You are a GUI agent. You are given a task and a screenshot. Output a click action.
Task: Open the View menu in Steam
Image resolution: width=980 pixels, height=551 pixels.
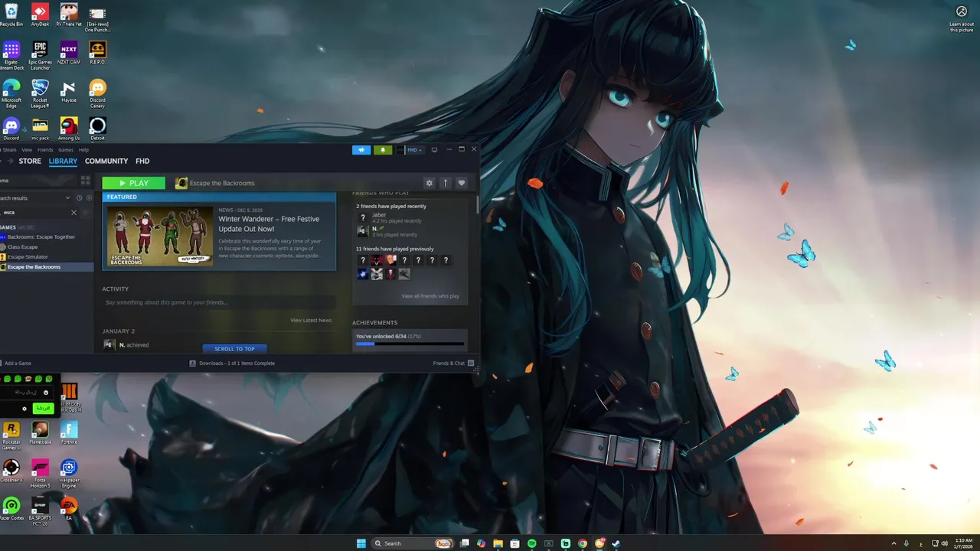tap(27, 150)
